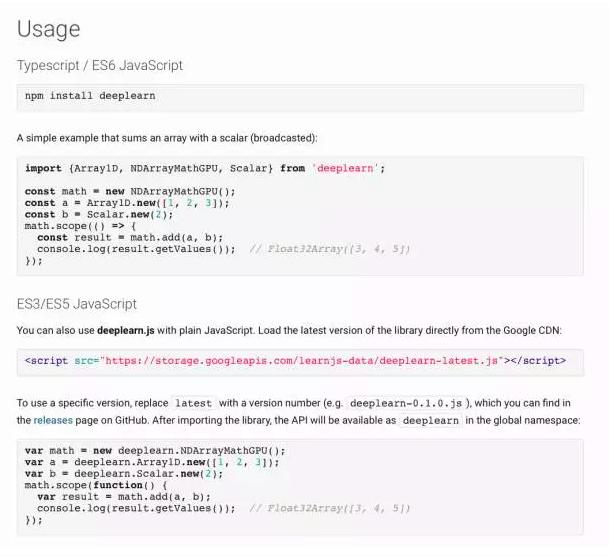Click the Float32Array comment in the ES6 example

329,249
